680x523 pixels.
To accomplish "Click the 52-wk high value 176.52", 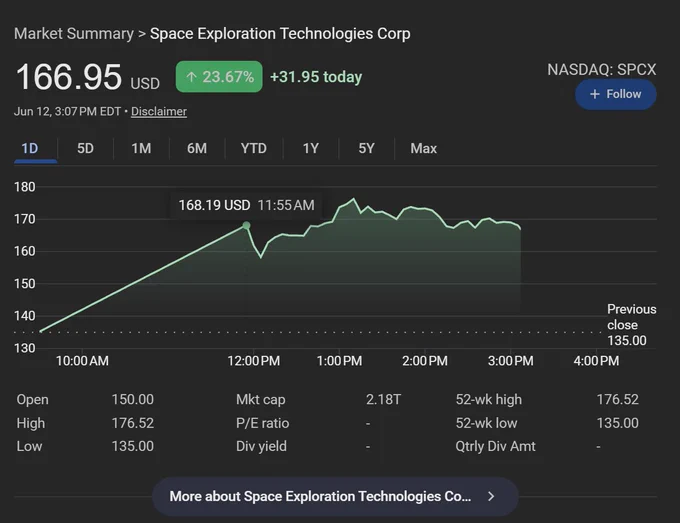I will point(618,399).
